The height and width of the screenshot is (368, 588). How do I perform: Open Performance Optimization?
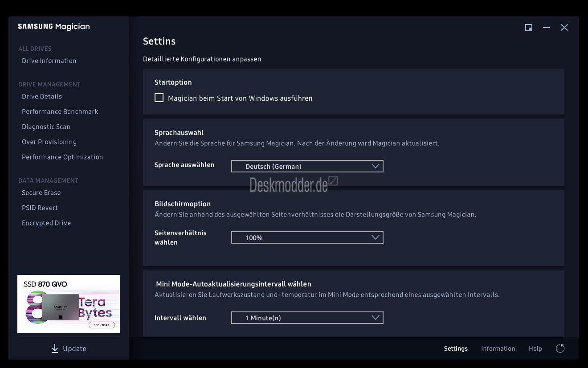click(x=62, y=157)
